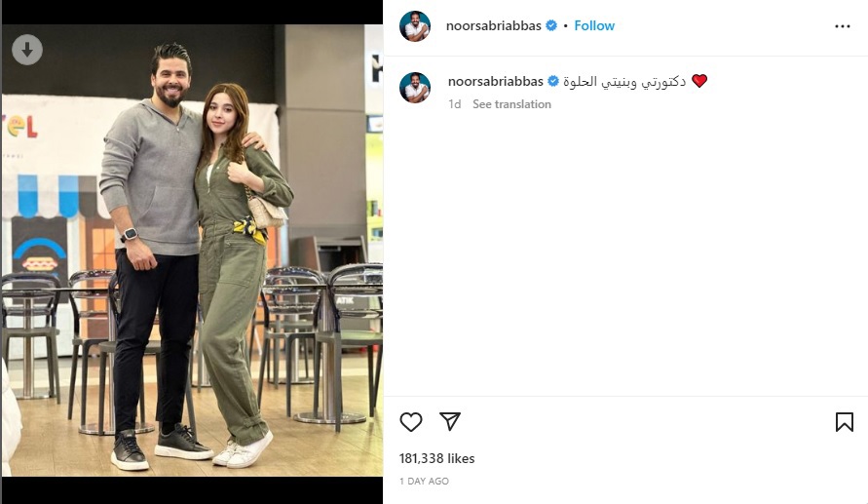
Task: Open the profile avatar beside the caption
Action: coord(415,88)
